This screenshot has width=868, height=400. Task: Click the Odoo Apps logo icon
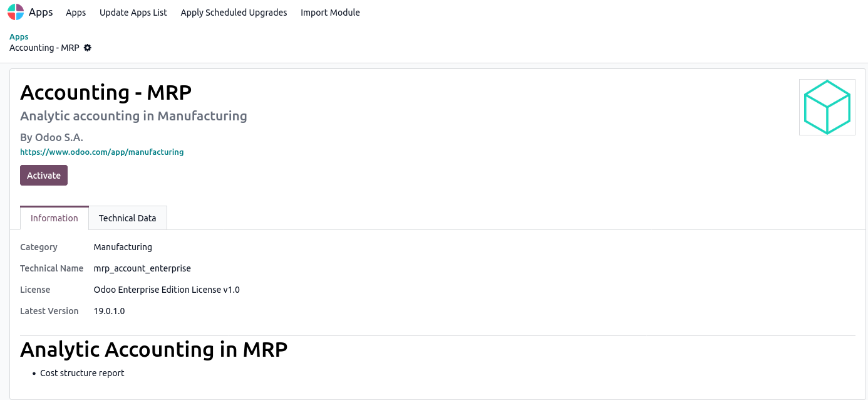click(16, 13)
